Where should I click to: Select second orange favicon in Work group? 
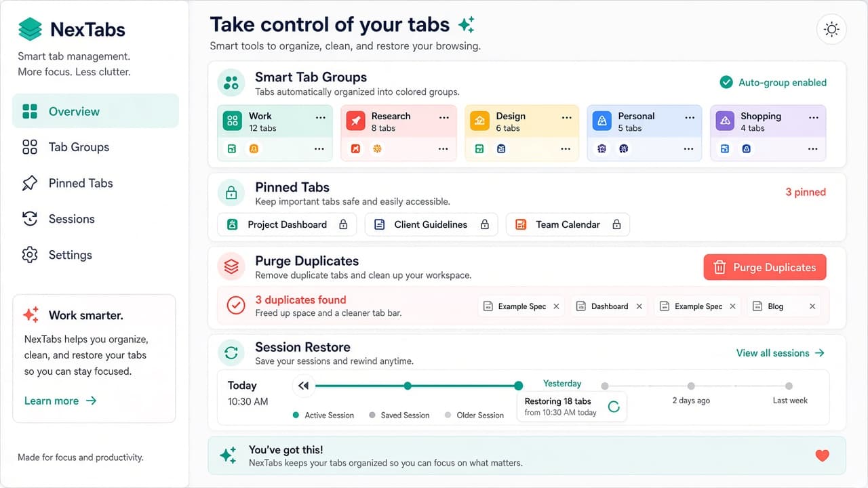pyautogui.click(x=254, y=148)
